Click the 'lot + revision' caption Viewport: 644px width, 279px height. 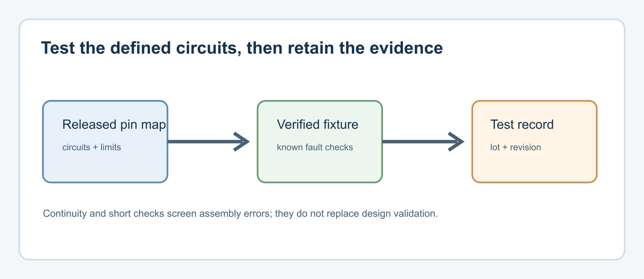516,147
